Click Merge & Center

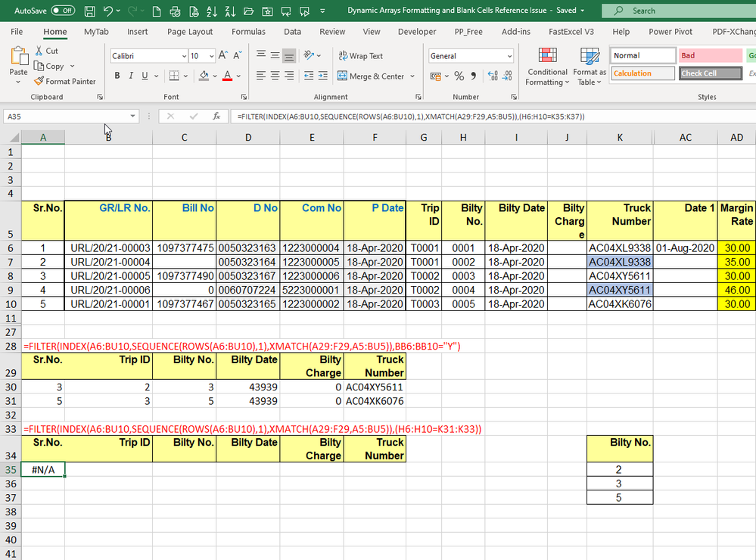(x=371, y=76)
